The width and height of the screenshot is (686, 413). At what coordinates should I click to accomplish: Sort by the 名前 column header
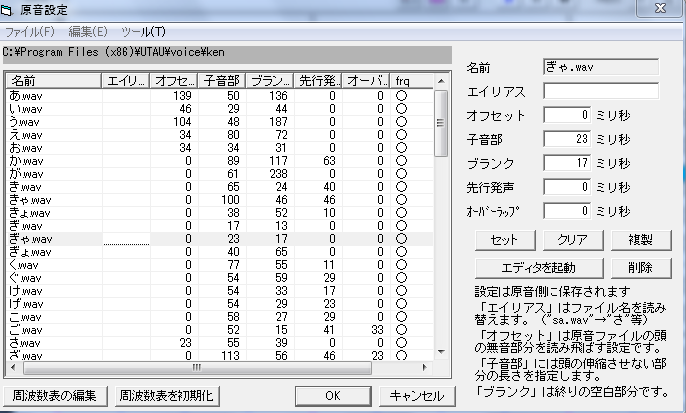coord(53,81)
